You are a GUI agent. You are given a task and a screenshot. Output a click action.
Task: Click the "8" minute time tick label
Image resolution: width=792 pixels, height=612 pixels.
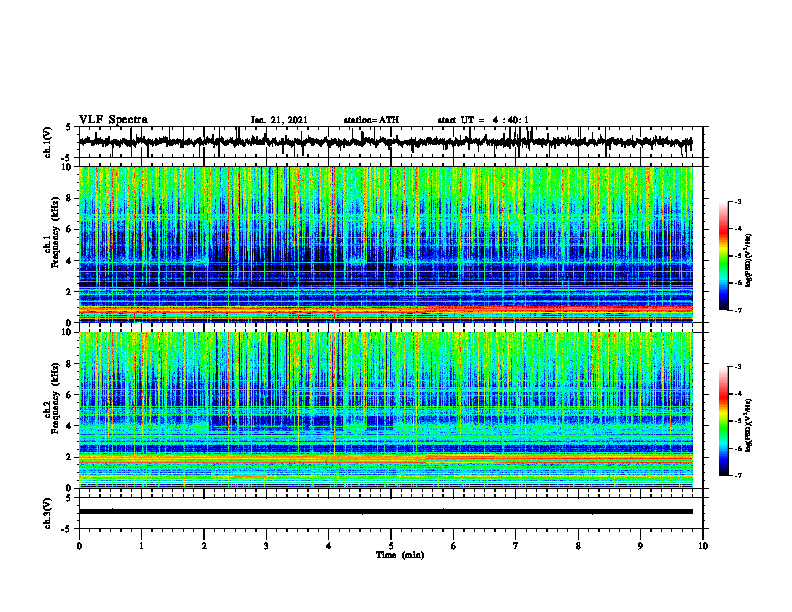tap(578, 546)
